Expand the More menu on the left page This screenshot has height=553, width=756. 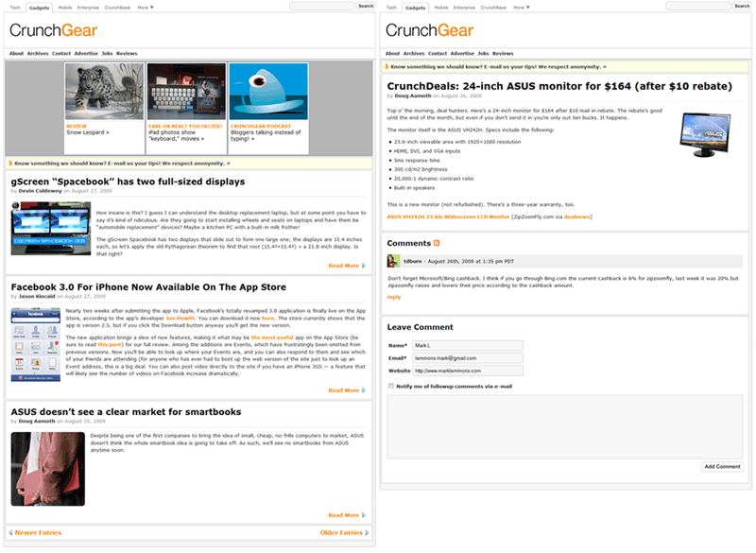pos(146,8)
